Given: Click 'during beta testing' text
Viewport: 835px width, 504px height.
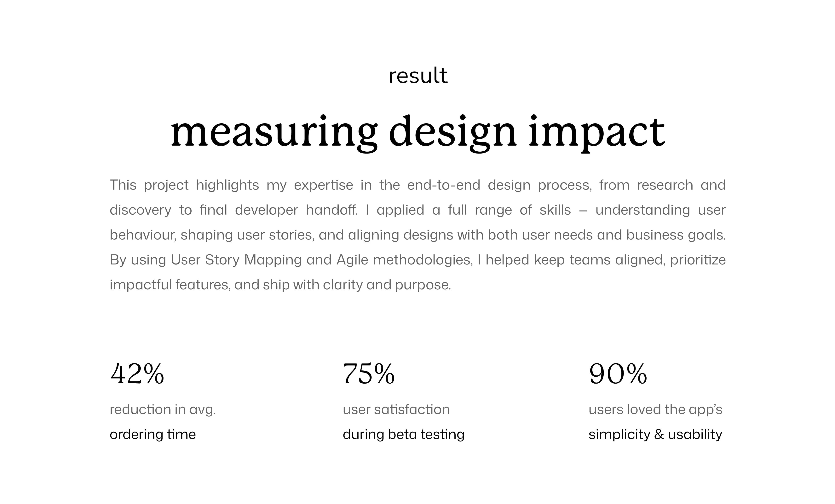Looking at the screenshot, I should pyautogui.click(x=404, y=435).
